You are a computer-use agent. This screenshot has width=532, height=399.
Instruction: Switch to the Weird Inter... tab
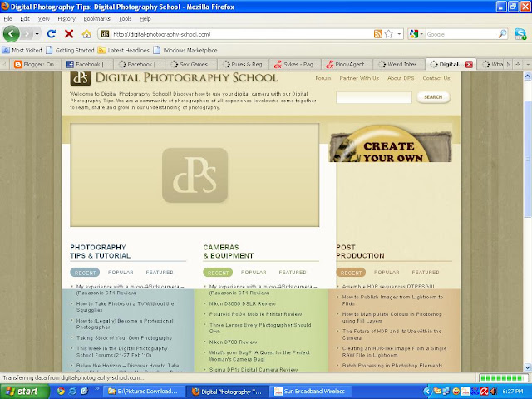pyautogui.click(x=399, y=64)
